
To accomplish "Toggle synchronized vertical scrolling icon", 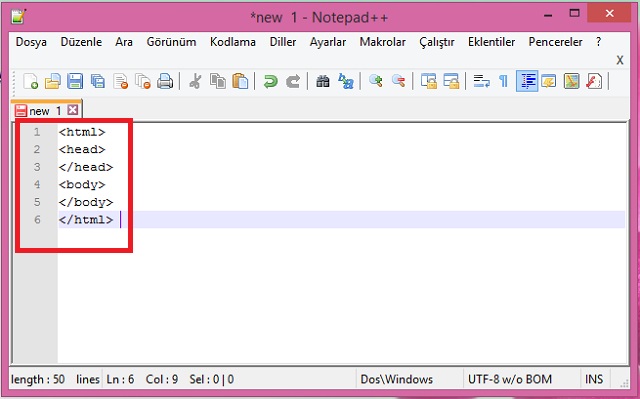I will click(x=429, y=81).
